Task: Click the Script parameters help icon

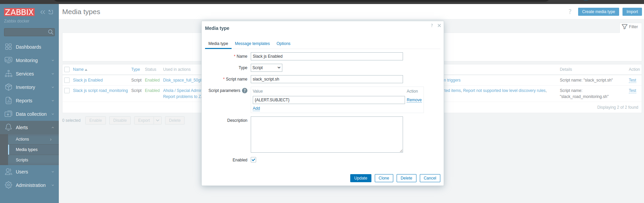Action: pos(245,91)
